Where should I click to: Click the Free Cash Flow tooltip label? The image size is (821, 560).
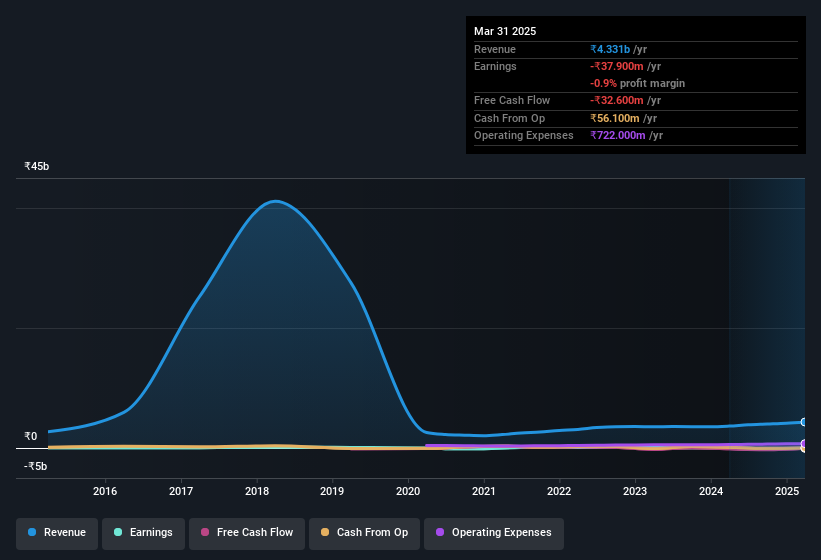click(512, 100)
